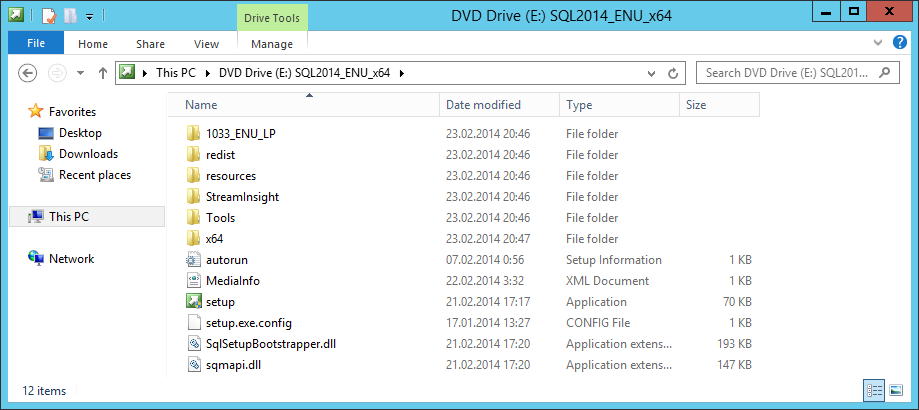Screen dimensions: 919x410
Task: Open Customize Quick Access Toolbar dropdown
Action: point(89,16)
